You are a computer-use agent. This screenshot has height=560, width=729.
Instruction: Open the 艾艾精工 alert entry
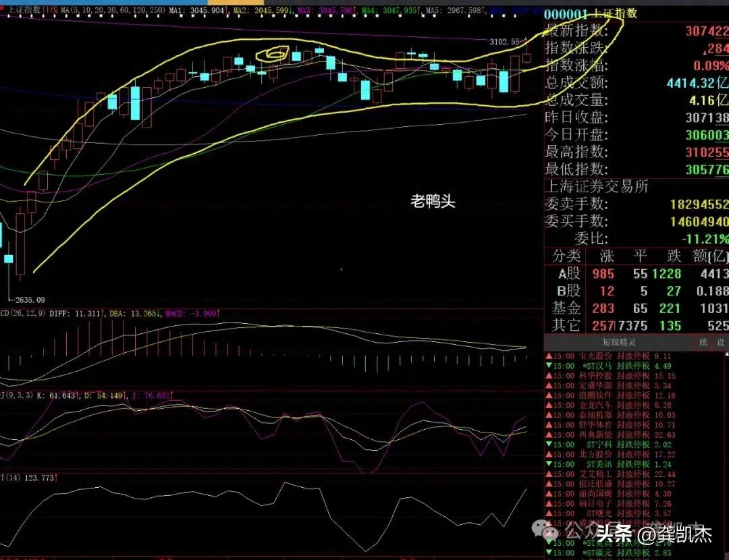[595, 475]
